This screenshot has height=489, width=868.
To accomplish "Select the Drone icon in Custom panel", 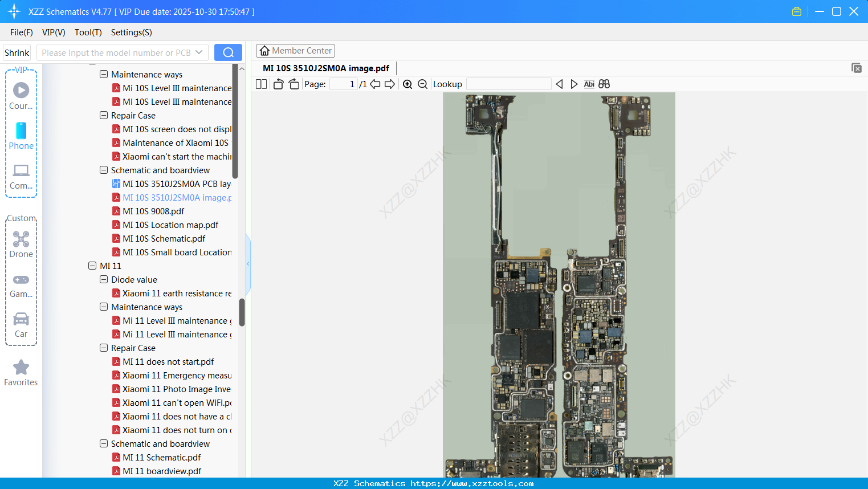I will 21,239.
